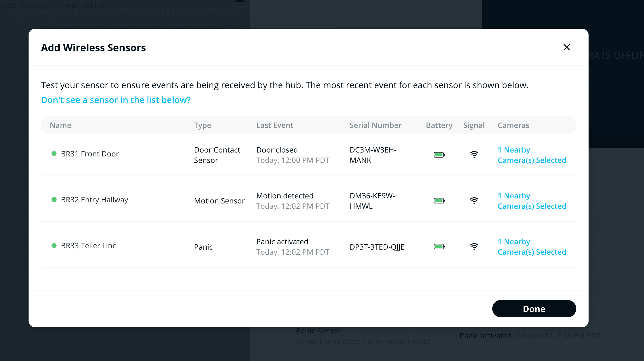Check battery status icon for BR31 Front Door
644x361 pixels.
(x=438, y=154)
